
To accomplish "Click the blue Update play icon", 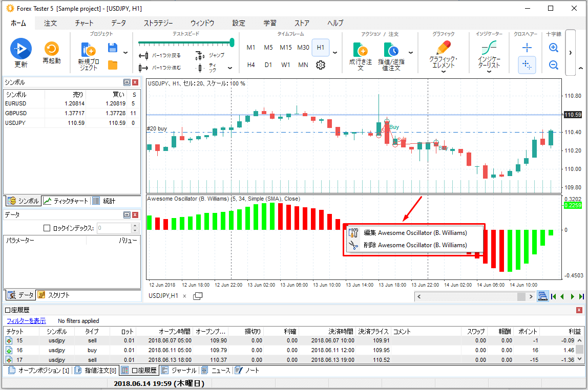I will [21, 49].
